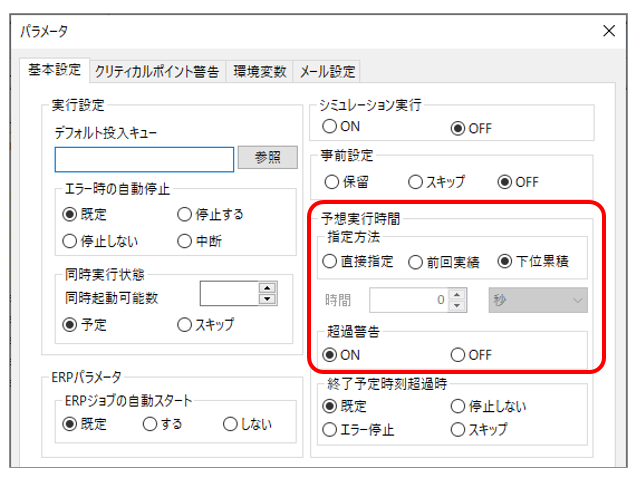Choose 停止しない for error auto-stop
The width and height of the screenshot is (641, 481).
[x=70, y=241]
